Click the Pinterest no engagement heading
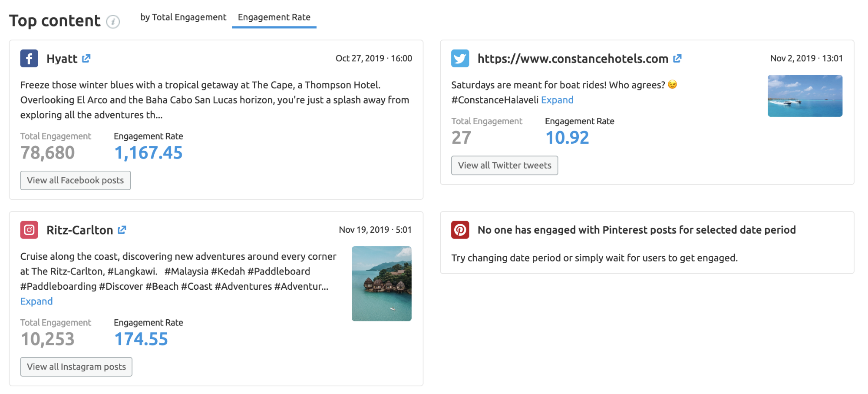The height and width of the screenshot is (394, 868). point(637,230)
